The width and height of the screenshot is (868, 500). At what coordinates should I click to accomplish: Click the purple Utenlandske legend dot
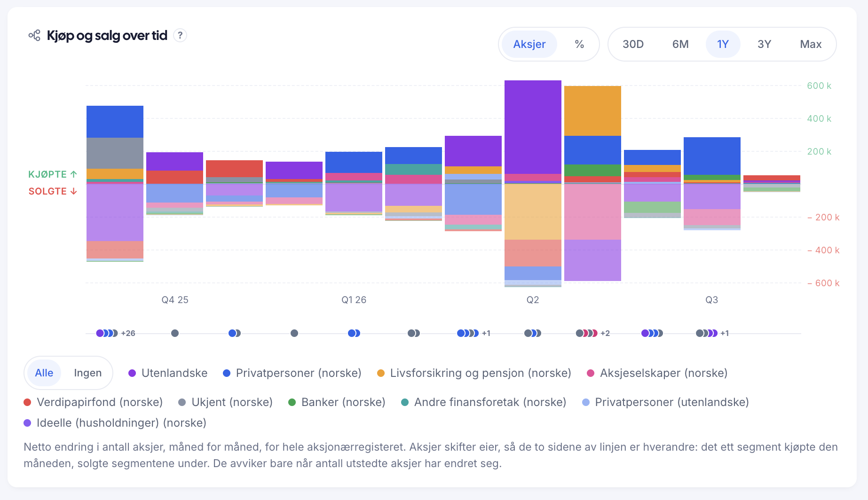point(132,373)
